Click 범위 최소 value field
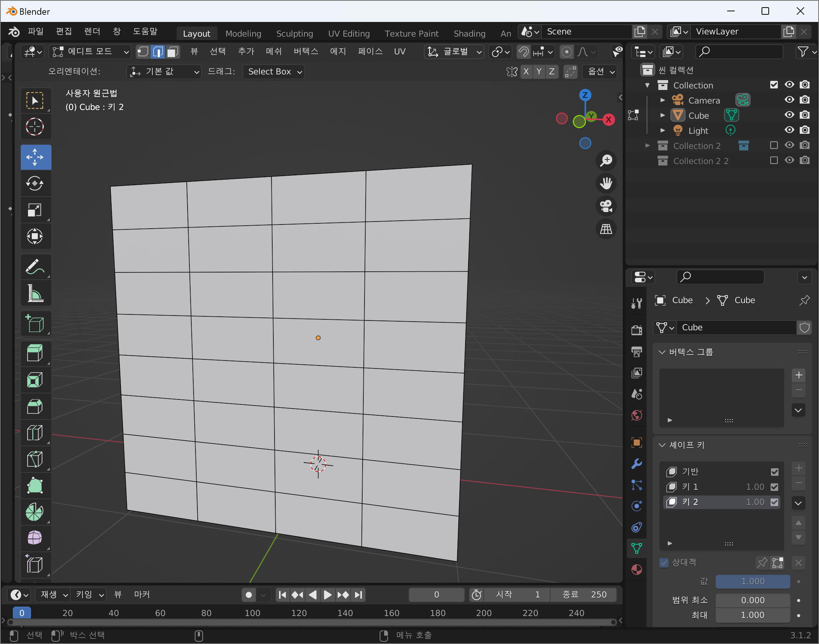819x644 pixels. 752,600
